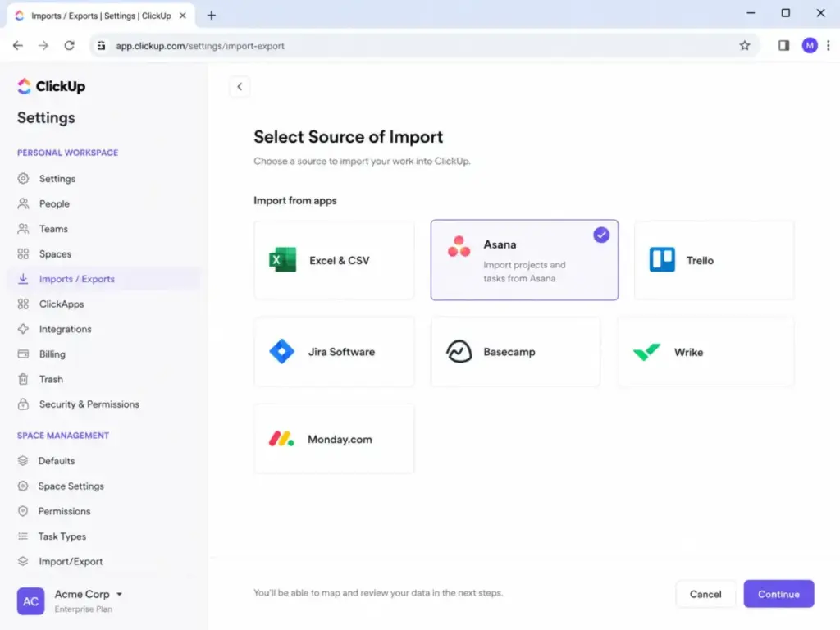Select the Wrike import card

705,352
